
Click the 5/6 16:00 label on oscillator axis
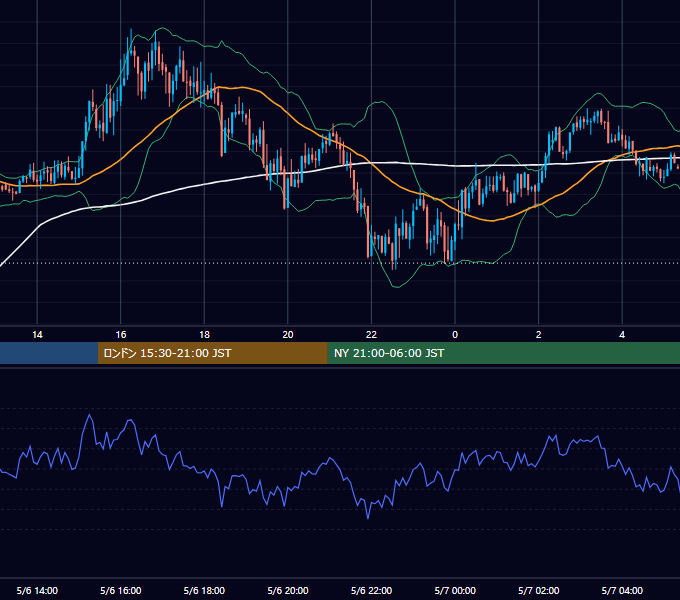coord(121,590)
